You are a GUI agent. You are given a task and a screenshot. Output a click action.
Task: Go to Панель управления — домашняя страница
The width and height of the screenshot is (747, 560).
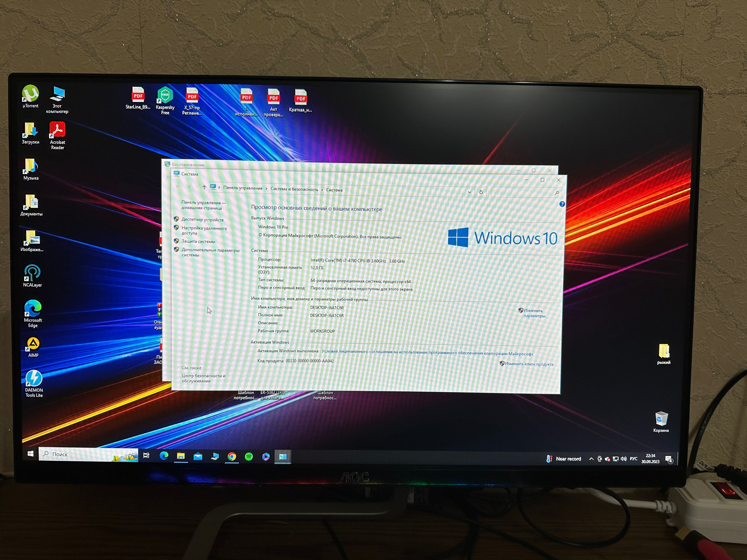click(203, 205)
